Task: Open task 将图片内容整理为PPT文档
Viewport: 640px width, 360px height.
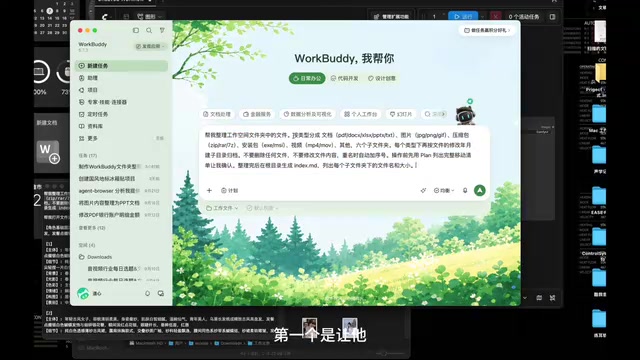Action: (119, 203)
